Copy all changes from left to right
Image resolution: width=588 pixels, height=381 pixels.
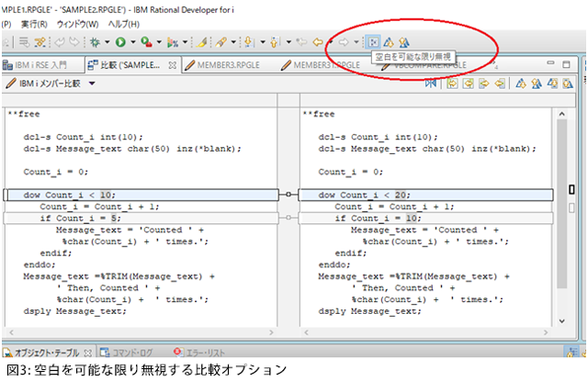(x=453, y=84)
